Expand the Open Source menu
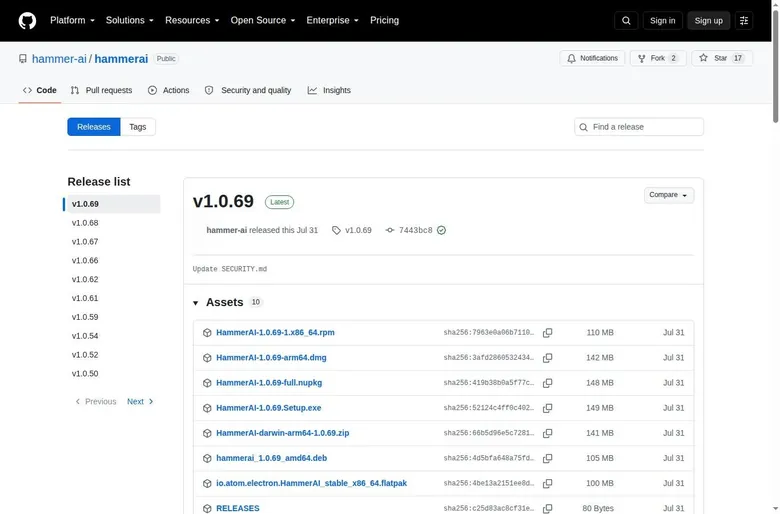780x514 pixels. [263, 20]
